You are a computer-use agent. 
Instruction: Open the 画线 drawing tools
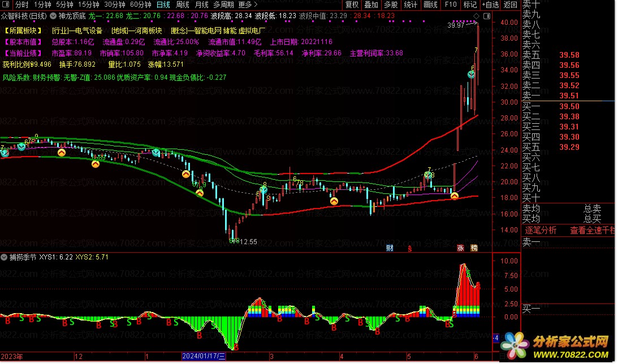pyautogui.click(x=430, y=5)
